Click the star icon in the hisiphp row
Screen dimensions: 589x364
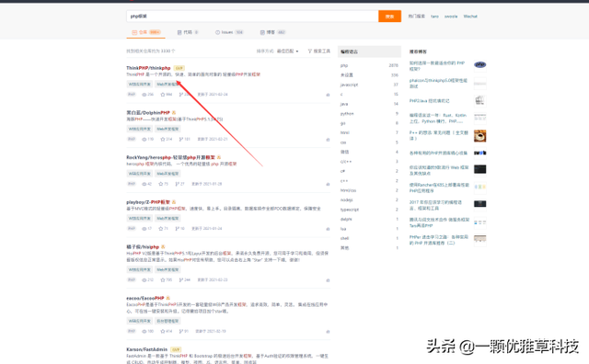pyautogui.click(x=163, y=280)
